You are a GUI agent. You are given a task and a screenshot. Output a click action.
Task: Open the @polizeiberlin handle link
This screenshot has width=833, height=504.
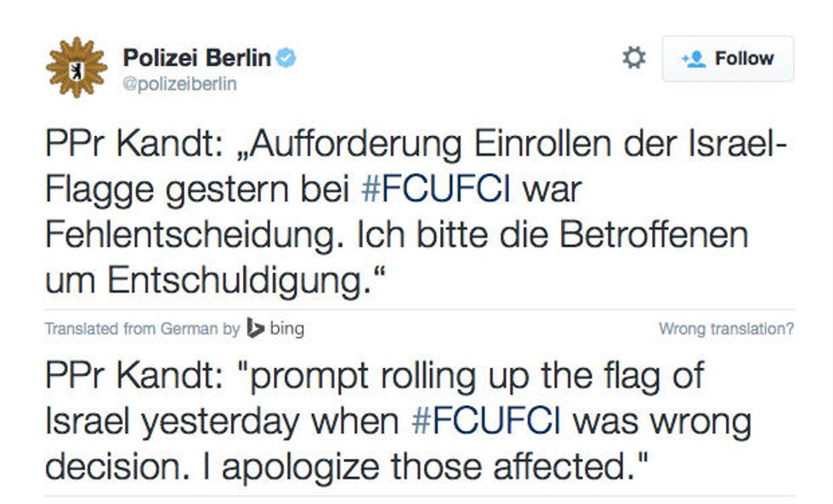pos(179,84)
